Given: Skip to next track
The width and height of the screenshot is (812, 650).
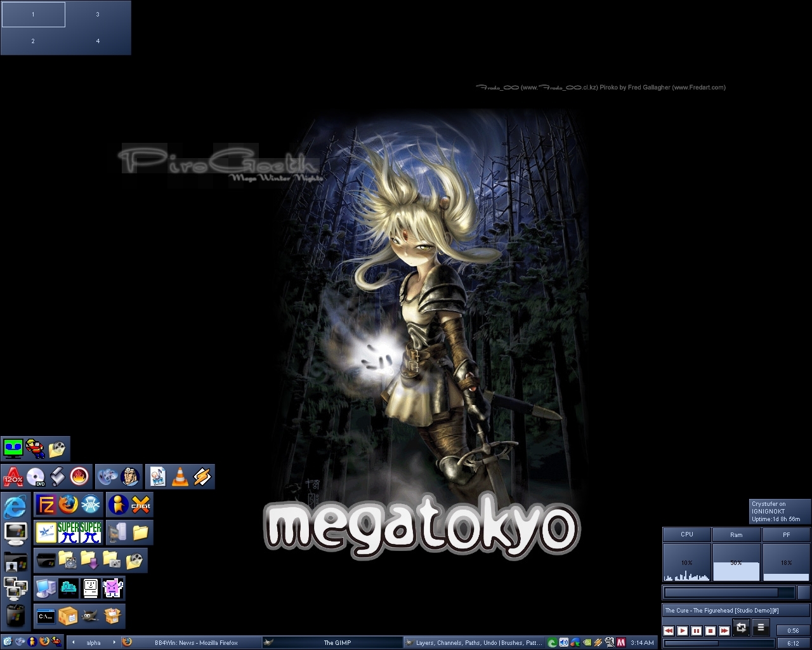Looking at the screenshot, I should click(724, 630).
